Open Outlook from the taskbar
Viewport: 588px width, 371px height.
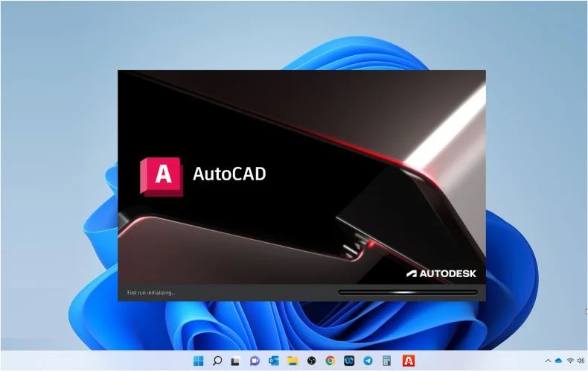pyautogui.click(x=274, y=361)
